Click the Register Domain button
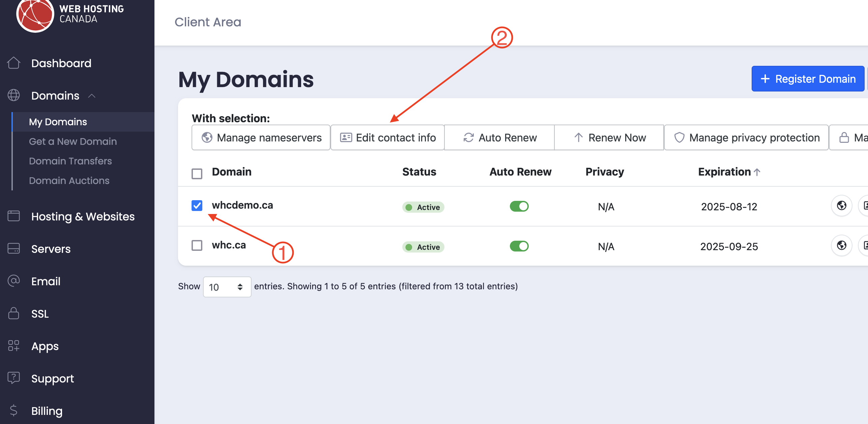The width and height of the screenshot is (868, 424). click(808, 79)
